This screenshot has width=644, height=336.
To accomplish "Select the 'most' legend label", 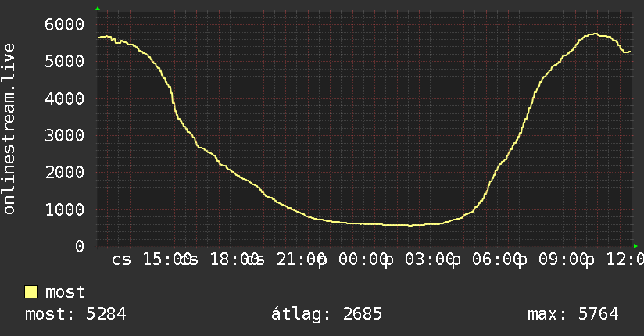I will point(65,292).
